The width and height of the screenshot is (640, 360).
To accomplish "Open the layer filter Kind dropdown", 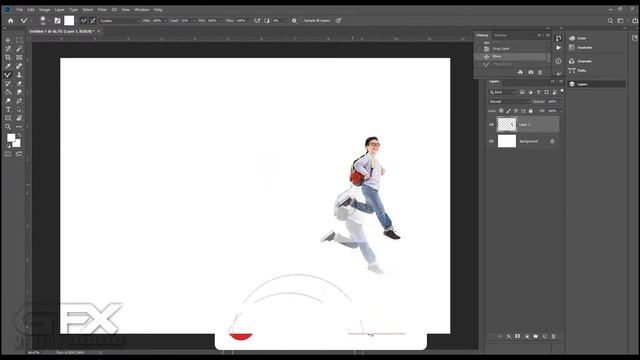I will point(503,92).
